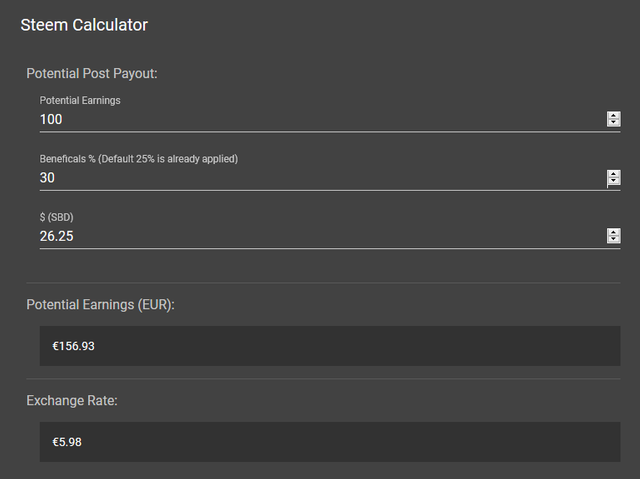Lower the Beneficals percentage using the down arrow

click(x=613, y=182)
